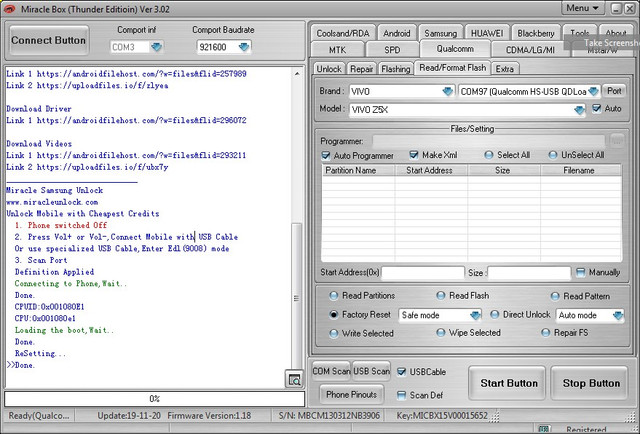Select the Factory Reset radio button
The image size is (640, 434).
coord(333,315)
